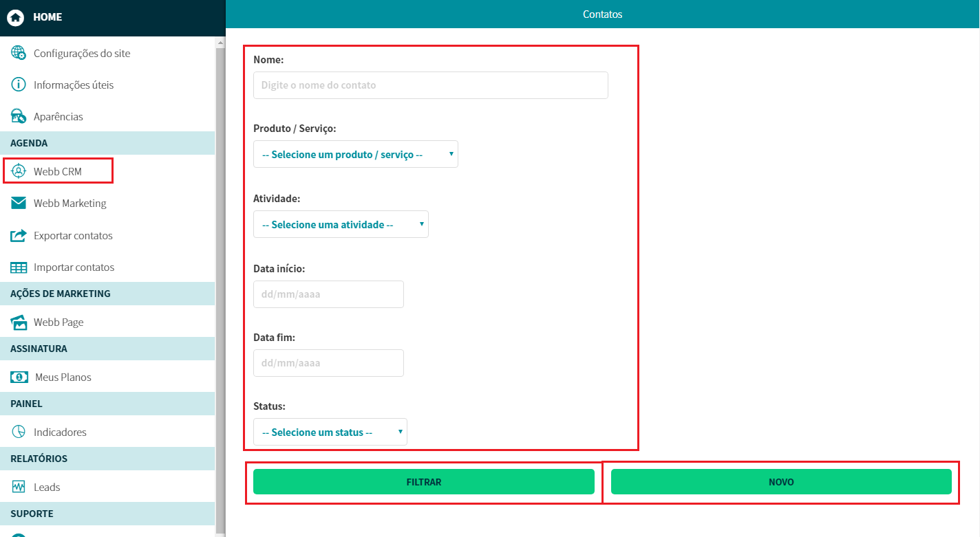Focus the Nome contact input field
980x537 pixels.
point(430,85)
